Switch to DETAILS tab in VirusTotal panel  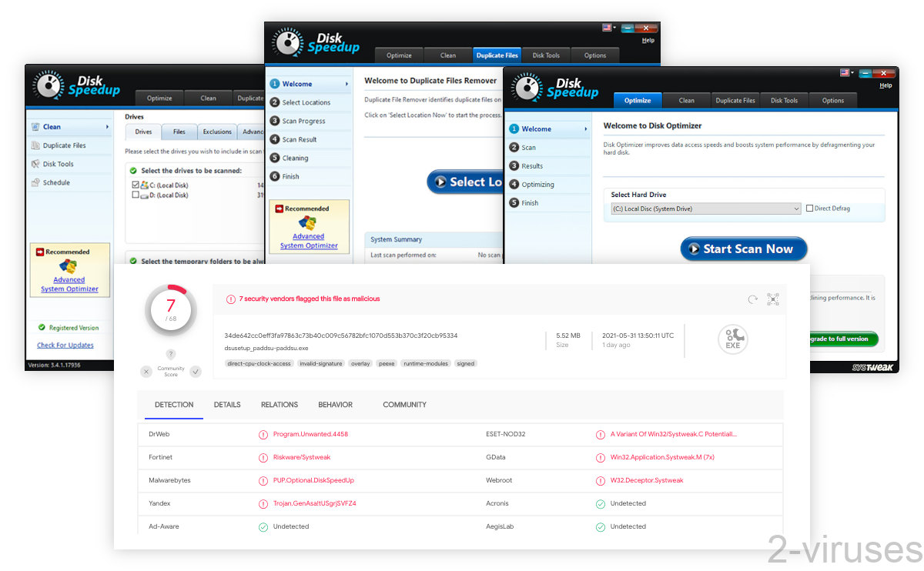click(227, 405)
